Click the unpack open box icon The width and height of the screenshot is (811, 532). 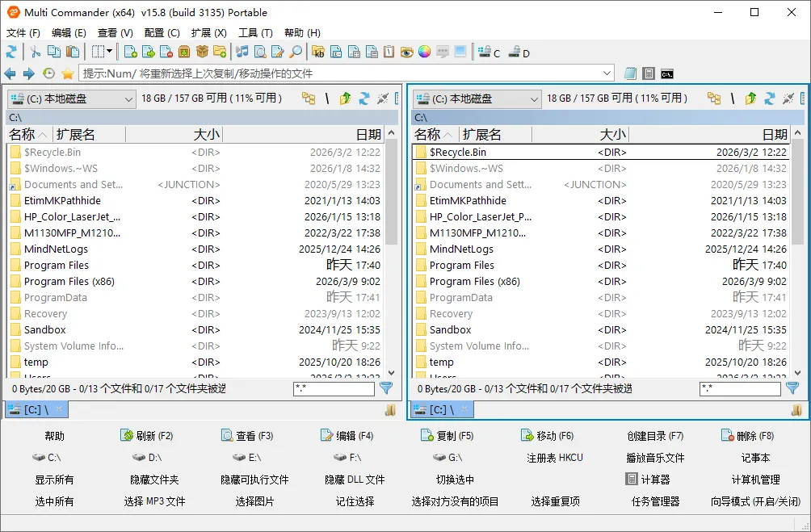pyautogui.click(x=202, y=52)
